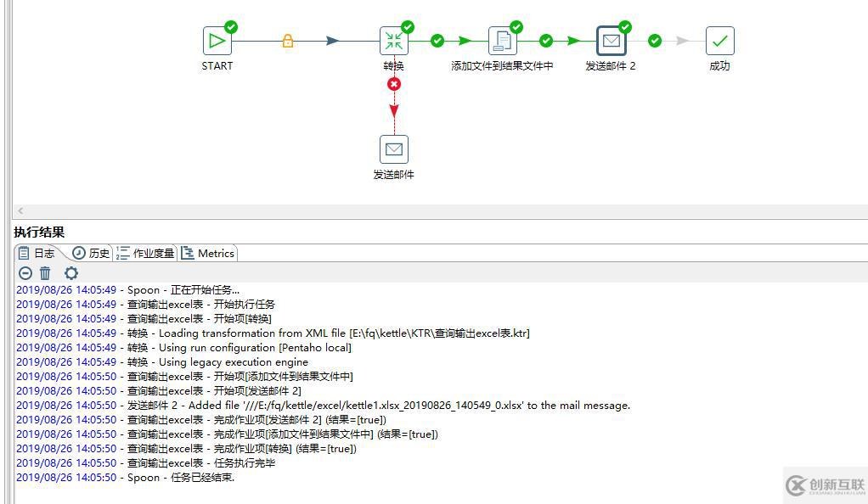Select the 发送邮件 2 mail entry icon

tap(612, 41)
